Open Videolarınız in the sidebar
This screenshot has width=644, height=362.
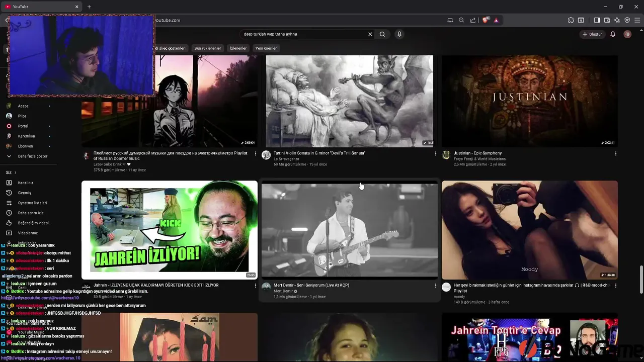tap(29, 233)
